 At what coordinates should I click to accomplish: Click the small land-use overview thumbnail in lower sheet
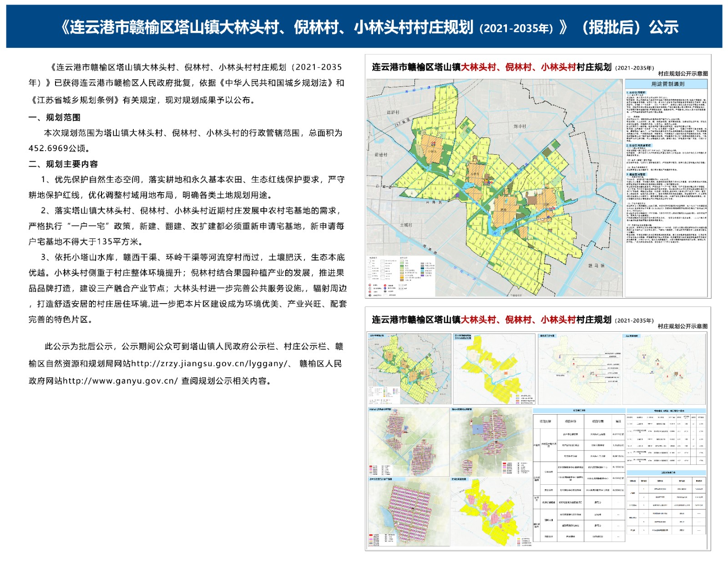(409, 369)
